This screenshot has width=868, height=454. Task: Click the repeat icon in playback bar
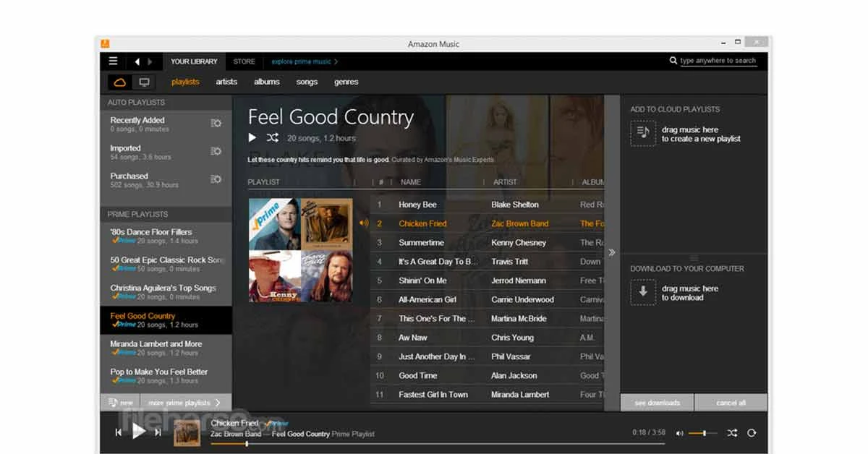(x=751, y=432)
